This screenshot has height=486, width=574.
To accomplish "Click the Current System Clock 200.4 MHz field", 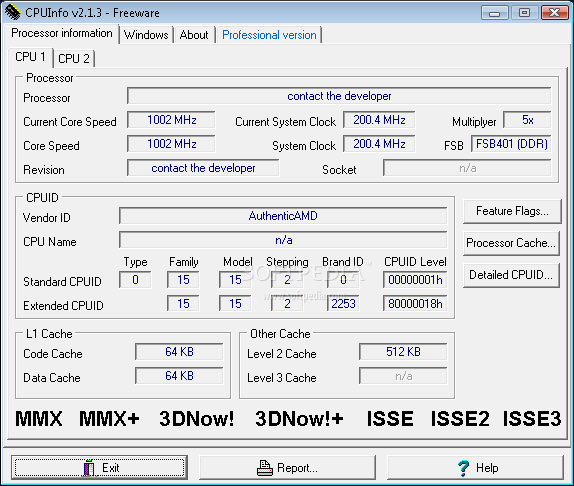I will click(x=379, y=120).
